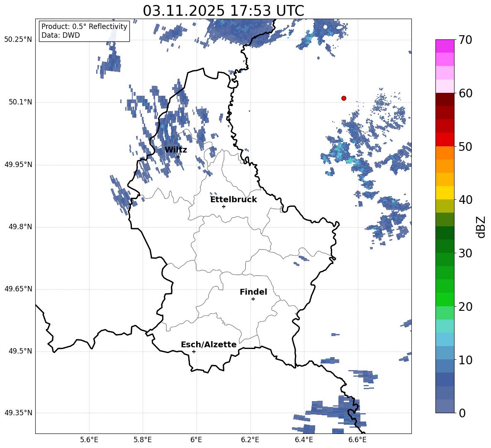
Task: Click the Findel city label
Action: pyautogui.click(x=253, y=292)
